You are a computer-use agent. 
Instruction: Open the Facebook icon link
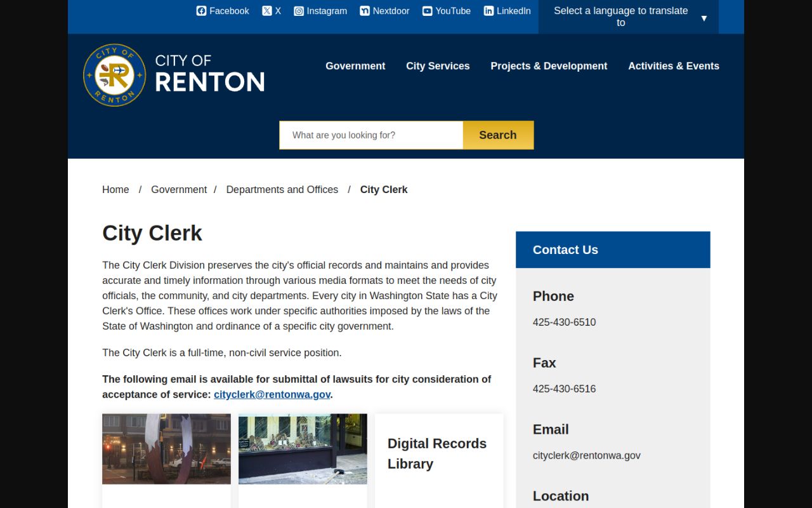pos(222,11)
